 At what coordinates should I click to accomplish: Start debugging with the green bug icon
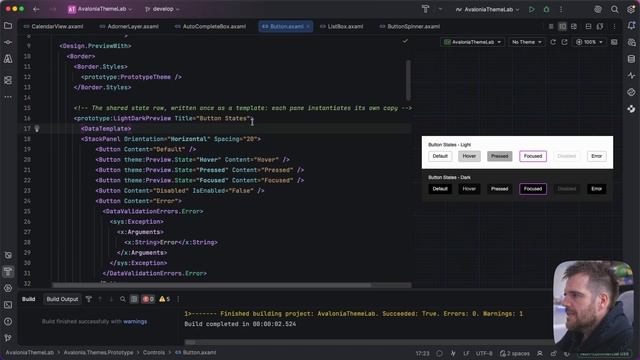click(546, 9)
